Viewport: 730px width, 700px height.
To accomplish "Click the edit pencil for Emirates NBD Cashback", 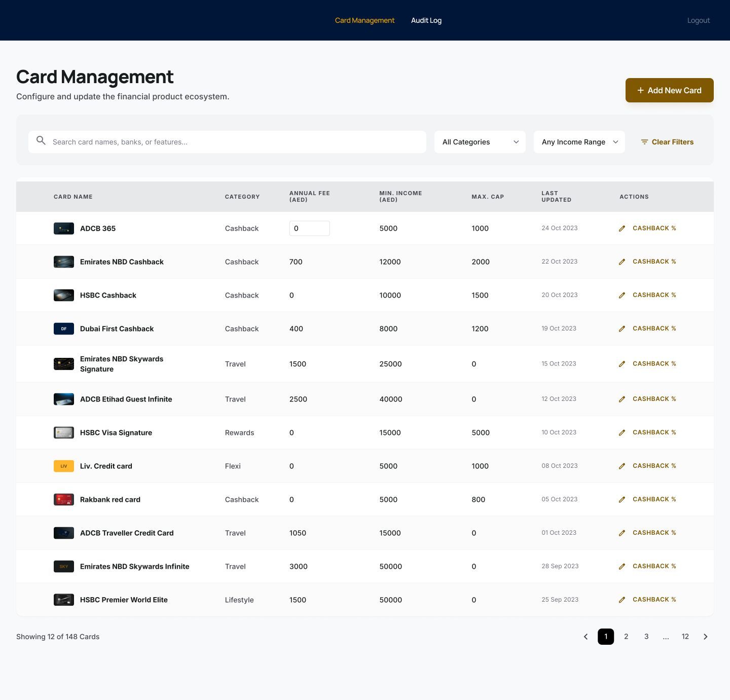I will [x=622, y=262].
